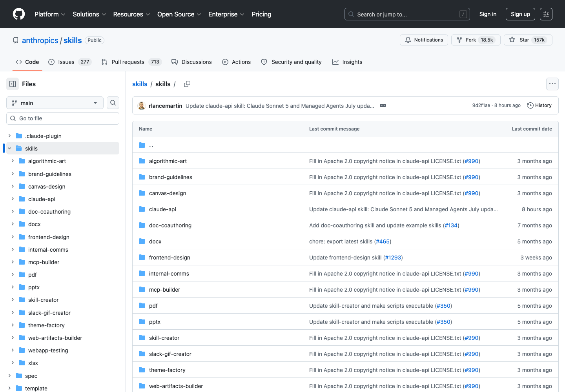Open the header settings sliders icon
This screenshot has width=565, height=392.
[546, 14]
